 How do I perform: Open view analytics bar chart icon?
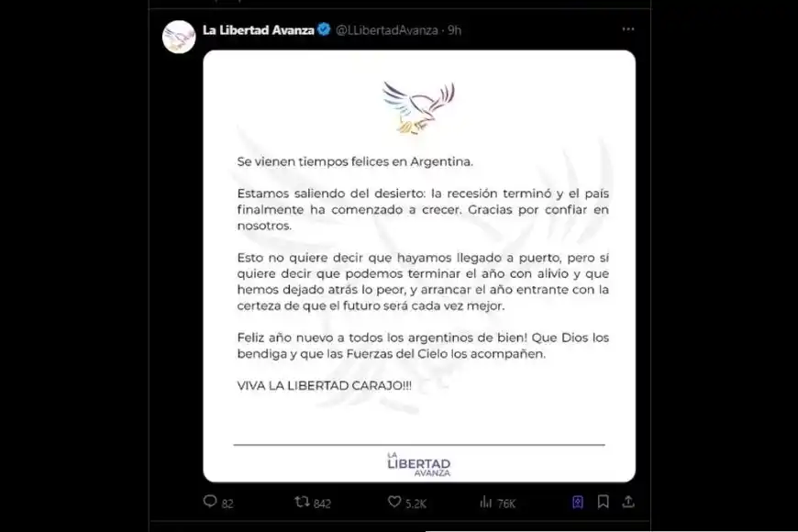click(485, 502)
